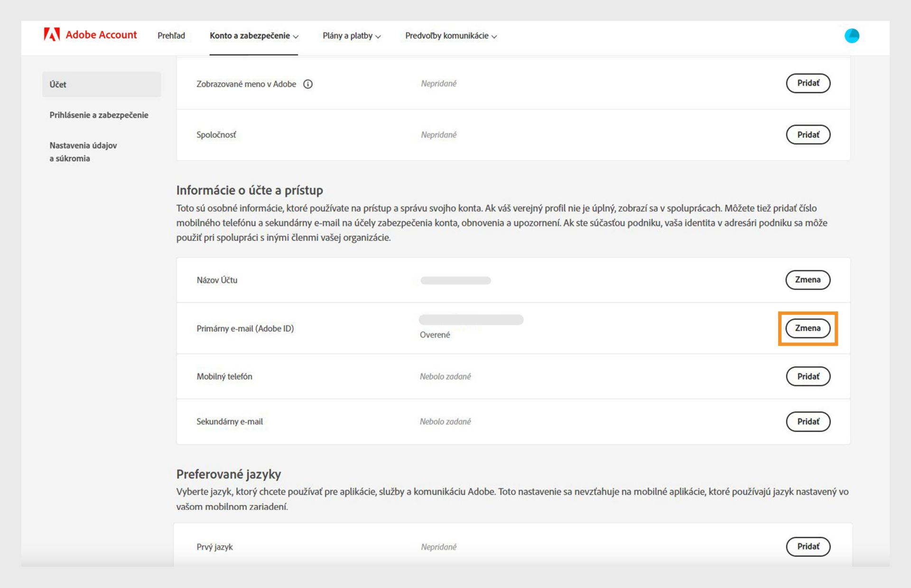The width and height of the screenshot is (911, 588).
Task: Open Prihlásenie a zabezpečenie sidebar item
Action: point(99,115)
